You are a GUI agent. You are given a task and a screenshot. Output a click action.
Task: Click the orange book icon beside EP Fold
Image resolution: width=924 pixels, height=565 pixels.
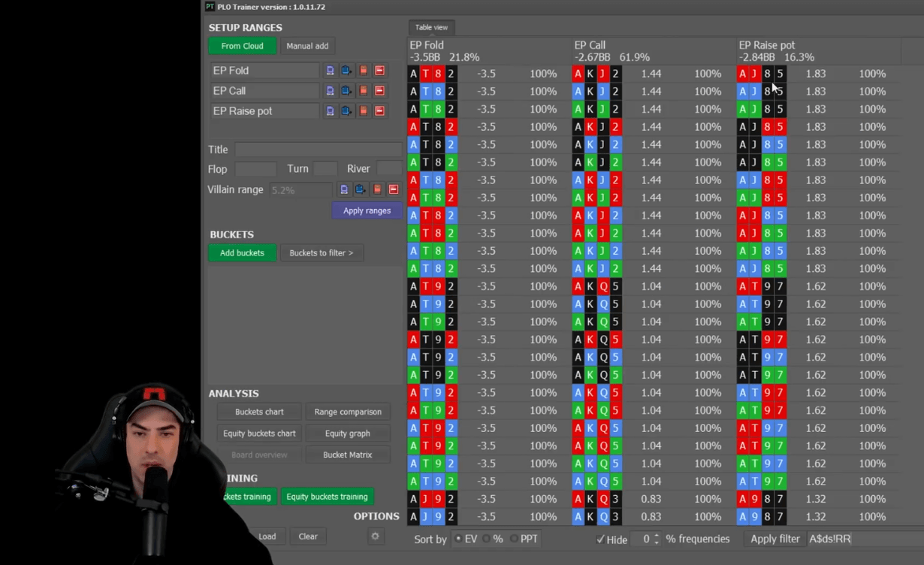(363, 71)
